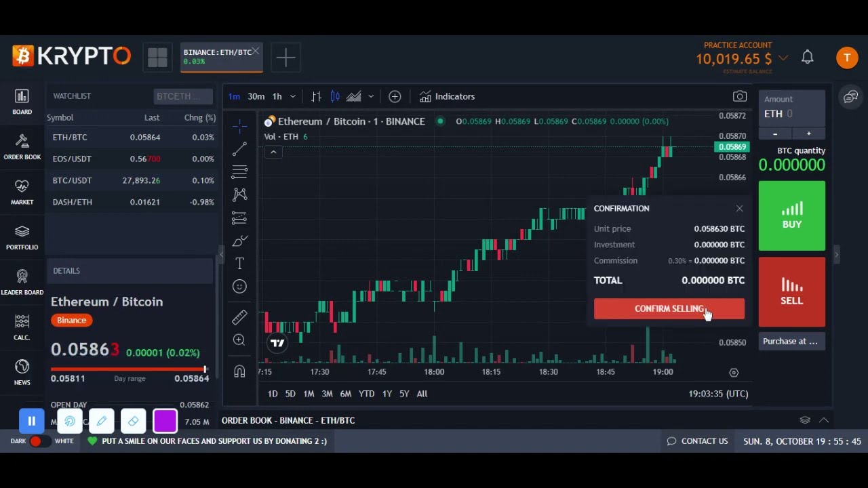Open the notifications bell
This screenshot has height=488, width=868.
pos(808,58)
